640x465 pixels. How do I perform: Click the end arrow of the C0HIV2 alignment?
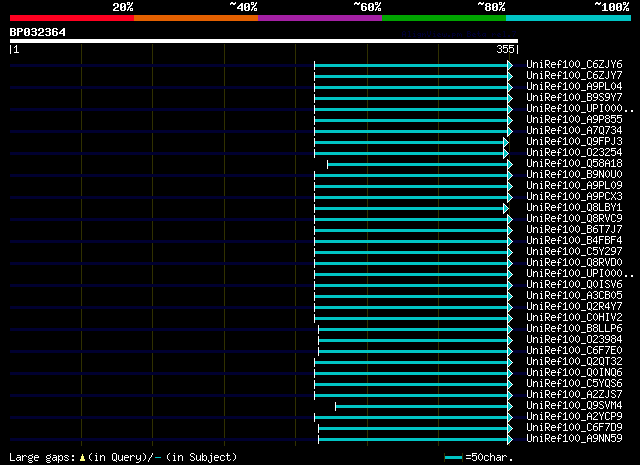pyautogui.click(x=510, y=319)
